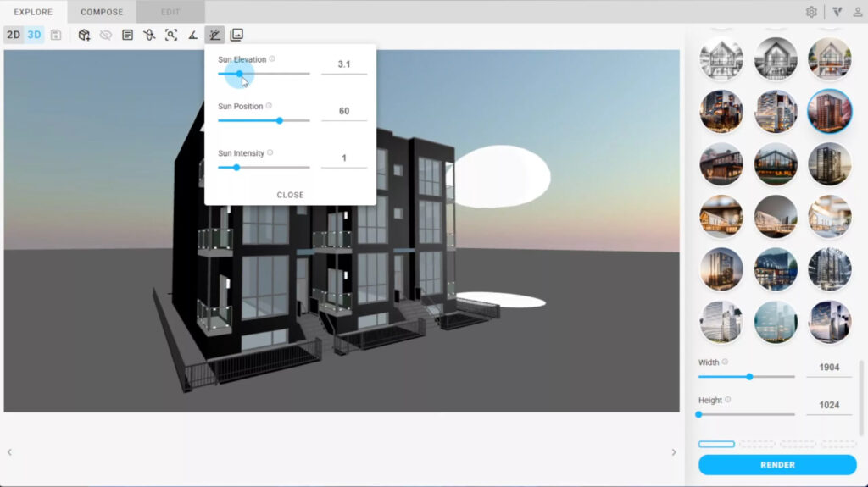Click the Width value field showing 1904
868x487 pixels.
pyautogui.click(x=828, y=368)
